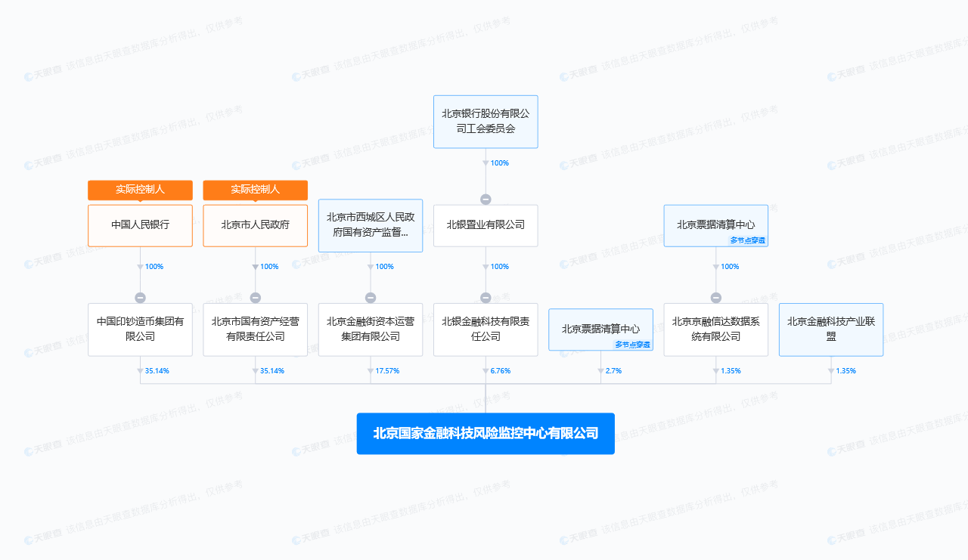The width and height of the screenshot is (968, 560).
Task: Click the 17.57% share percentage
Action: pyautogui.click(x=387, y=371)
